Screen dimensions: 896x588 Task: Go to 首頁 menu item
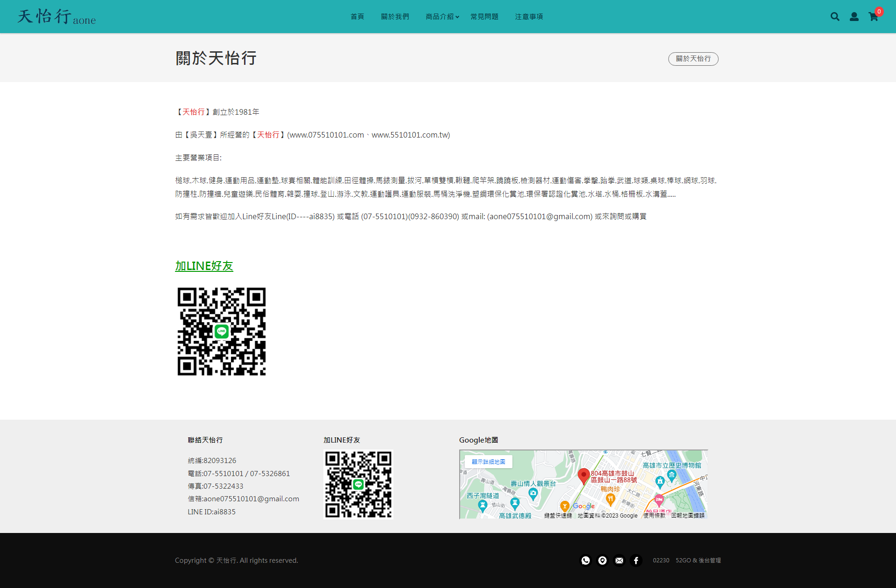(357, 17)
